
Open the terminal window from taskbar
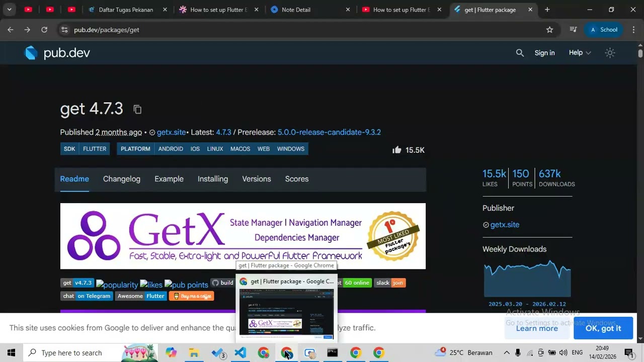[333, 353]
